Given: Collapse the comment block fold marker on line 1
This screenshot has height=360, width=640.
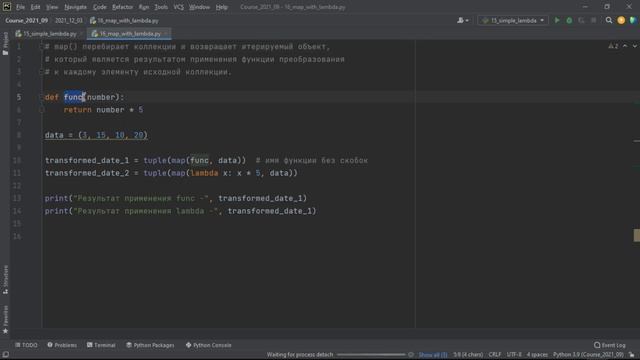Looking at the screenshot, I should [41, 47].
